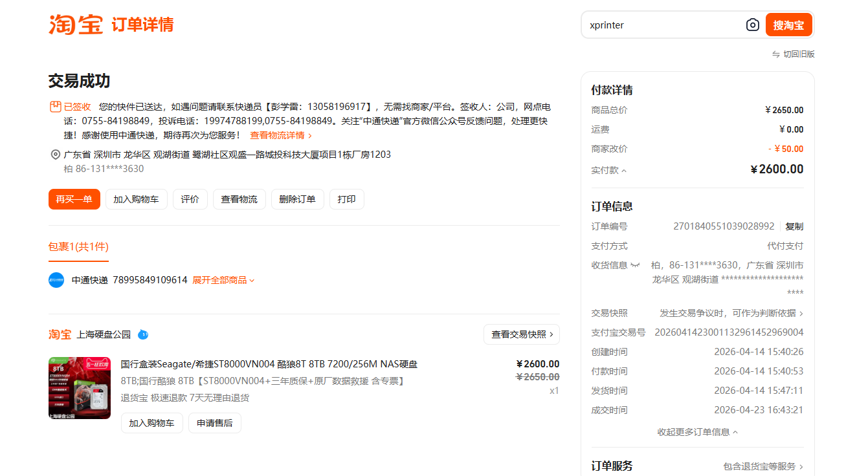868x476 pixels.
Task: Click the 搜淘宝 search button
Action: pos(788,25)
